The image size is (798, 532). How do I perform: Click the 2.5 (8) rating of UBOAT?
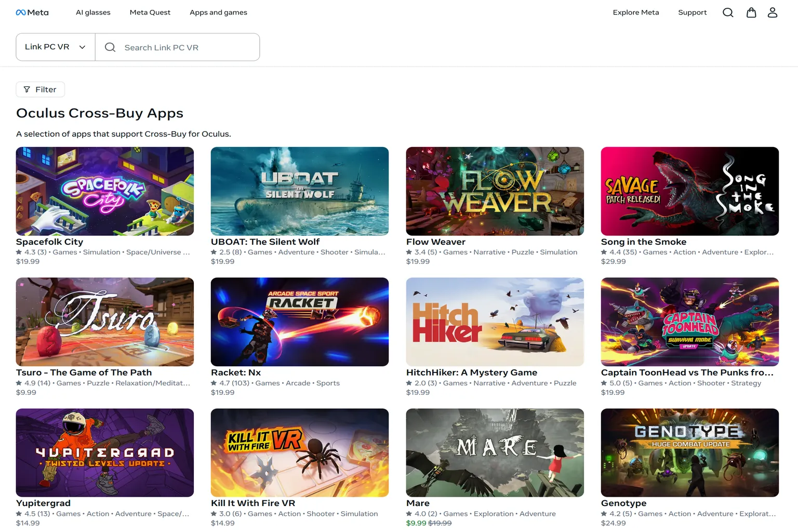[227, 252]
